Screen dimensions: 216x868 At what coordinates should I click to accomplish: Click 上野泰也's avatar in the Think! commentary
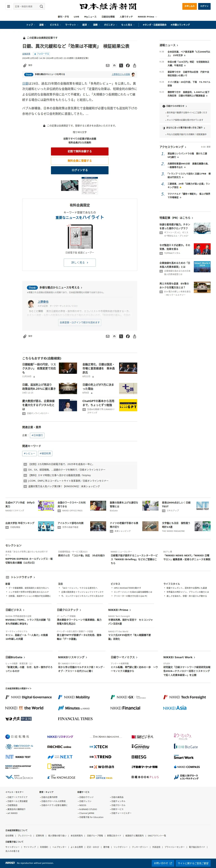pos(31,304)
